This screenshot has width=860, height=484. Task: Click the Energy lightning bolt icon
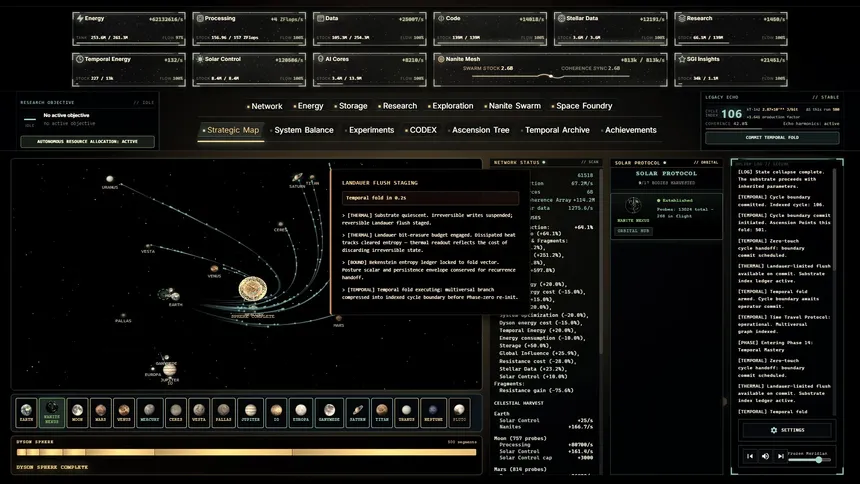[x=80, y=18]
